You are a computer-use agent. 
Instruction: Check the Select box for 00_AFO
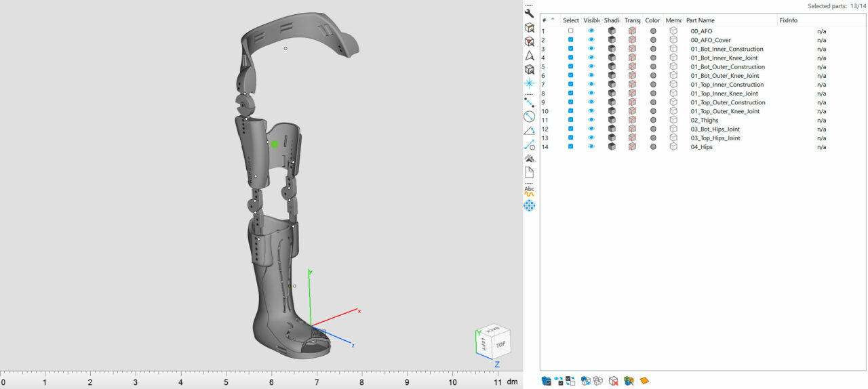point(570,31)
